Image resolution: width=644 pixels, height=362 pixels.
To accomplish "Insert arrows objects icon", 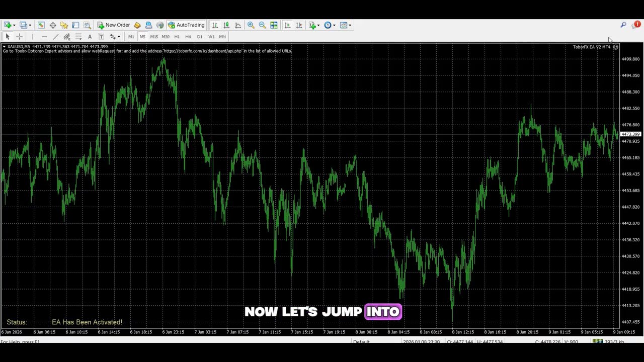I will pos(113,36).
